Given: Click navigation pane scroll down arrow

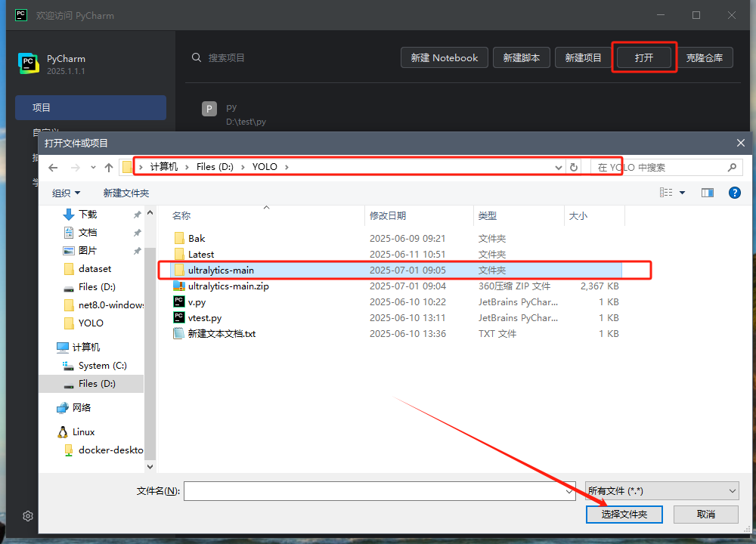Looking at the screenshot, I should click(150, 466).
